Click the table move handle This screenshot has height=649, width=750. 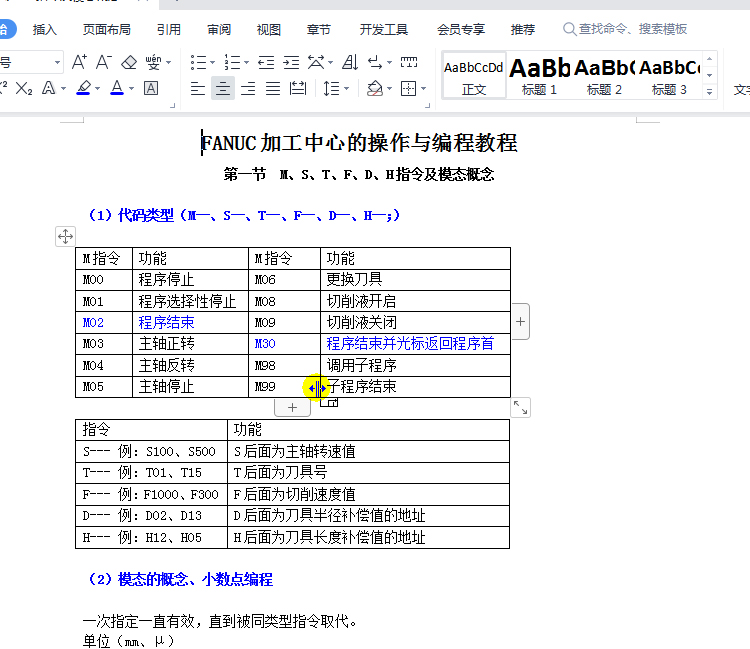[x=65, y=236]
